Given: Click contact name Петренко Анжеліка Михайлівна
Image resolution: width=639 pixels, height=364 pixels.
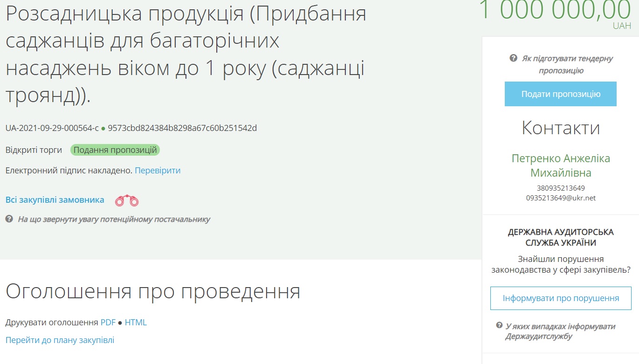Looking at the screenshot, I should tap(561, 165).
